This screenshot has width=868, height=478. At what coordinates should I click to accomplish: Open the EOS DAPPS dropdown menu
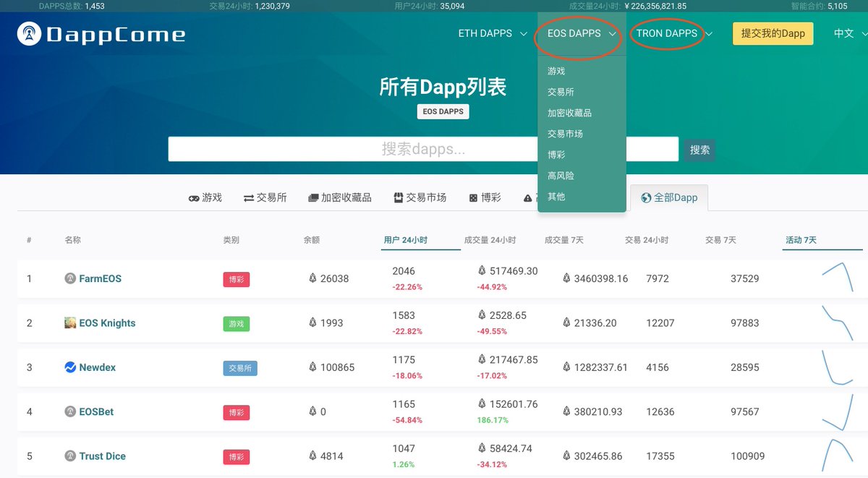pyautogui.click(x=582, y=33)
